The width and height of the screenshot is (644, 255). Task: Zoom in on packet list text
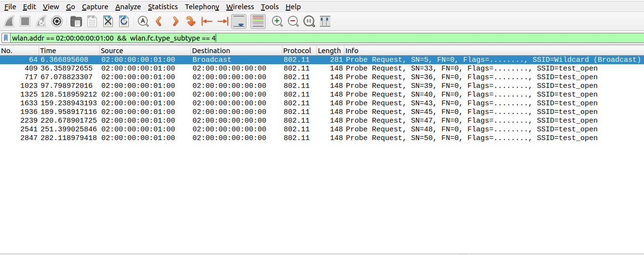point(277,21)
